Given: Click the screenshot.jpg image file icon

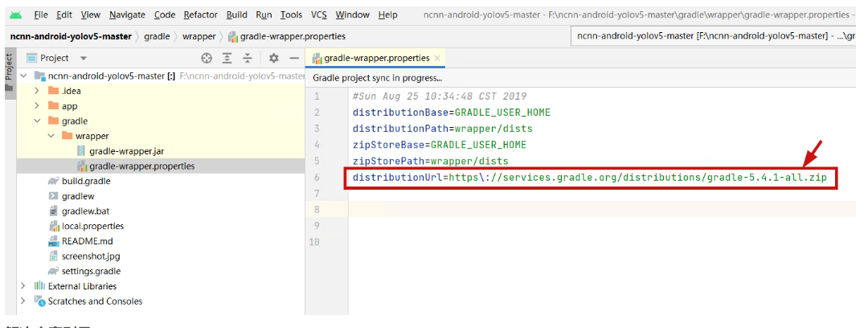Looking at the screenshot, I should coord(54,256).
